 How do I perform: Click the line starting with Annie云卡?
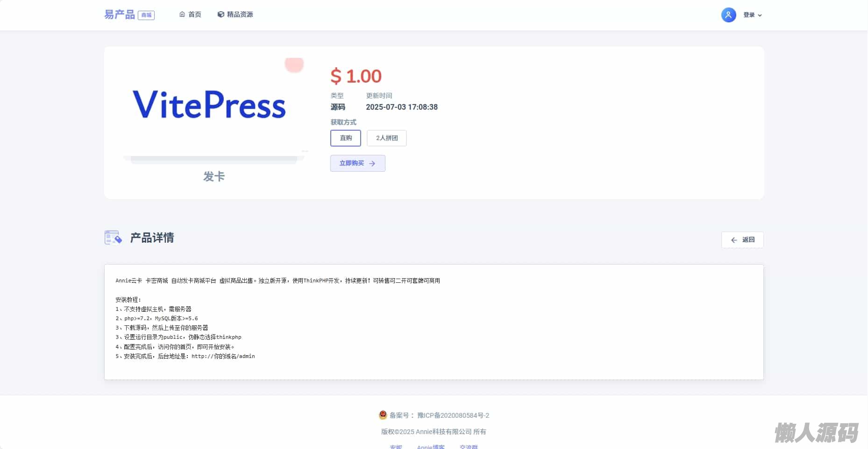pyautogui.click(x=277, y=281)
